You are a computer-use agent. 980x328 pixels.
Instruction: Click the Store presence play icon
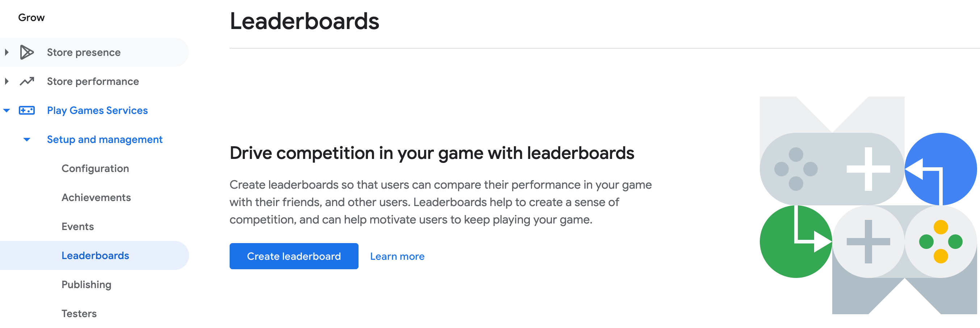(x=27, y=52)
